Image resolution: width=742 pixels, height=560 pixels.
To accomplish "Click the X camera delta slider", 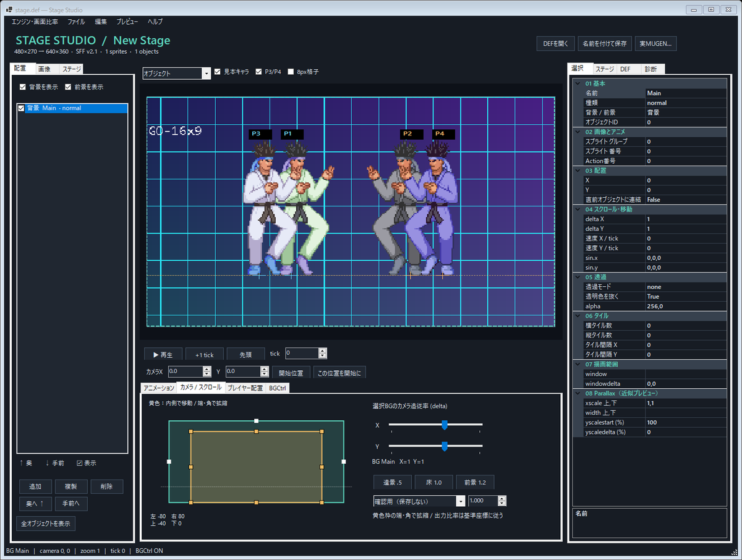I will tap(435, 425).
